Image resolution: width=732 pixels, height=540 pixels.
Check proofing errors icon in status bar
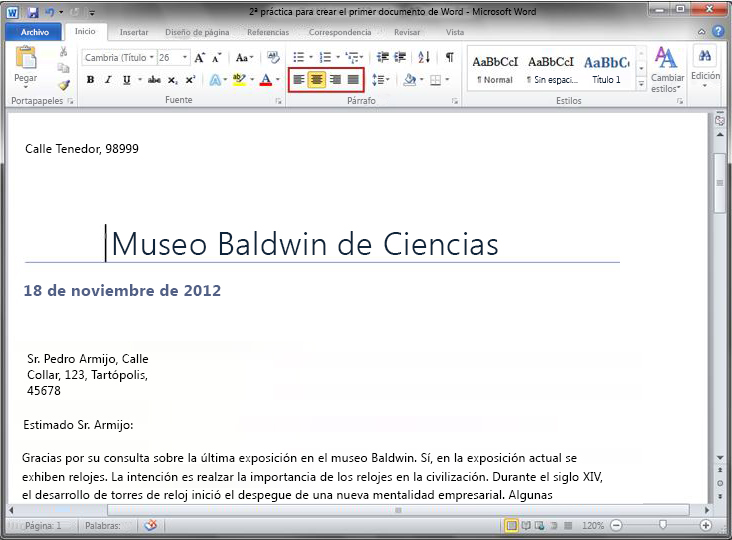tap(150, 526)
